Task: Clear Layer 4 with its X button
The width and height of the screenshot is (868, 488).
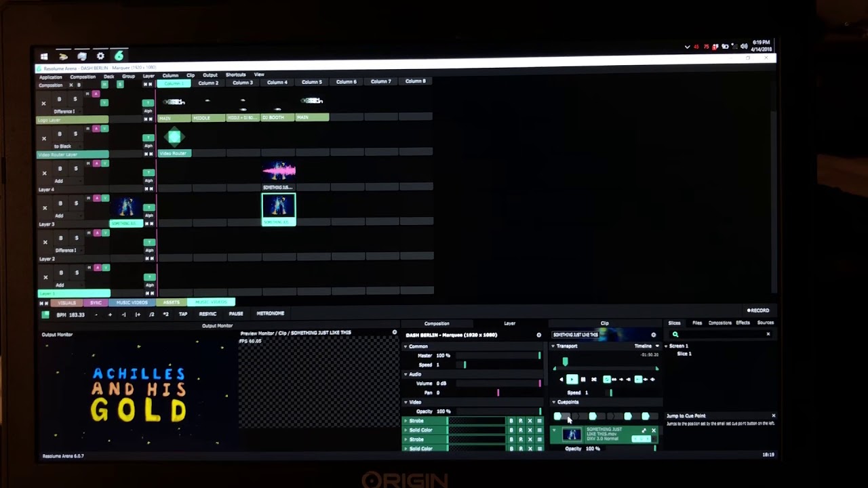Action: click(44, 173)
